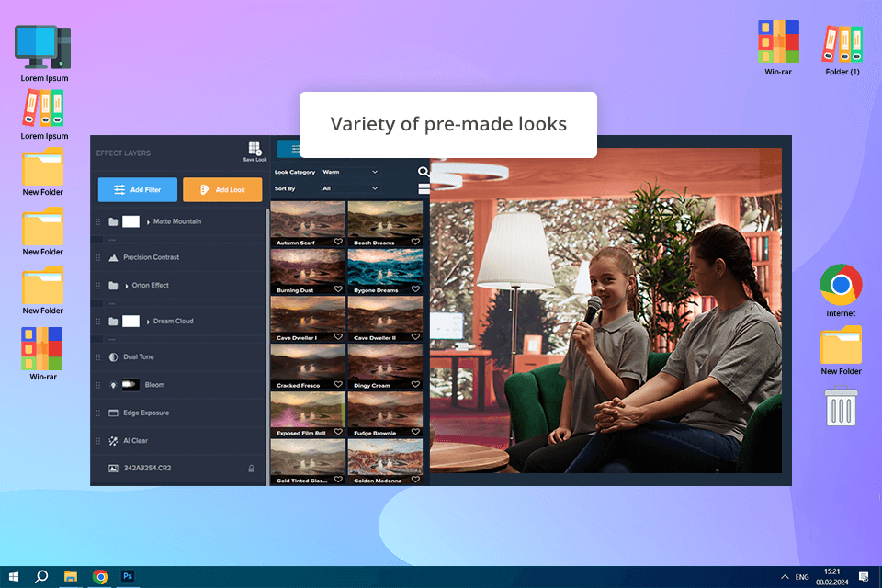Click the blue looks panel tab
The width and height of the screenshot is (882, 588).
(x=288, y=149)
